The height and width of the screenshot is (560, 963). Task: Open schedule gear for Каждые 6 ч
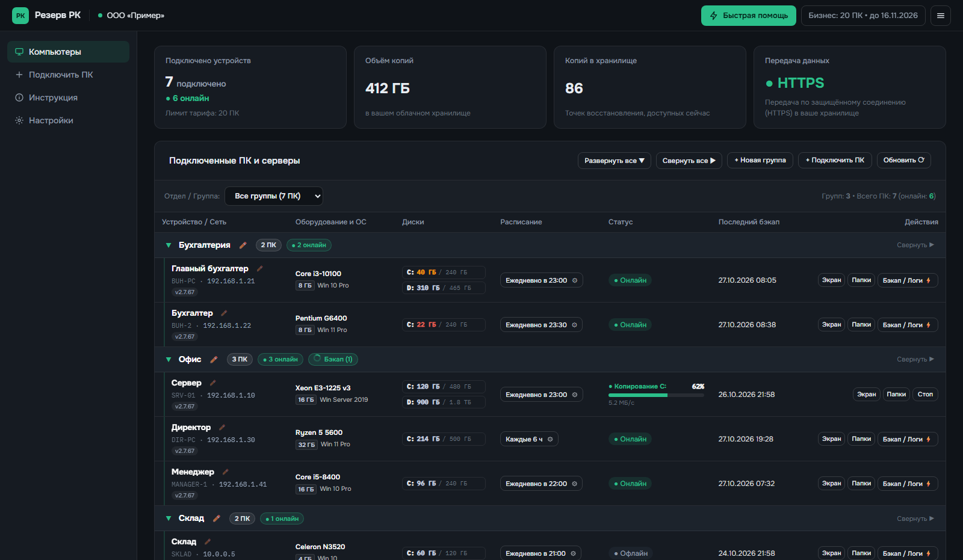550,439
